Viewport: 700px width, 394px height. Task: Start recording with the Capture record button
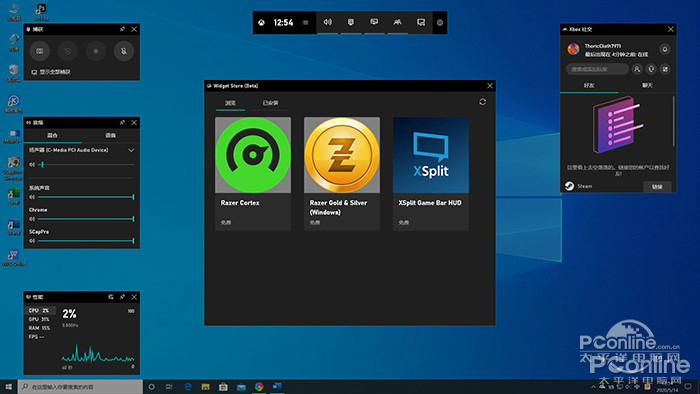point(96,51)
